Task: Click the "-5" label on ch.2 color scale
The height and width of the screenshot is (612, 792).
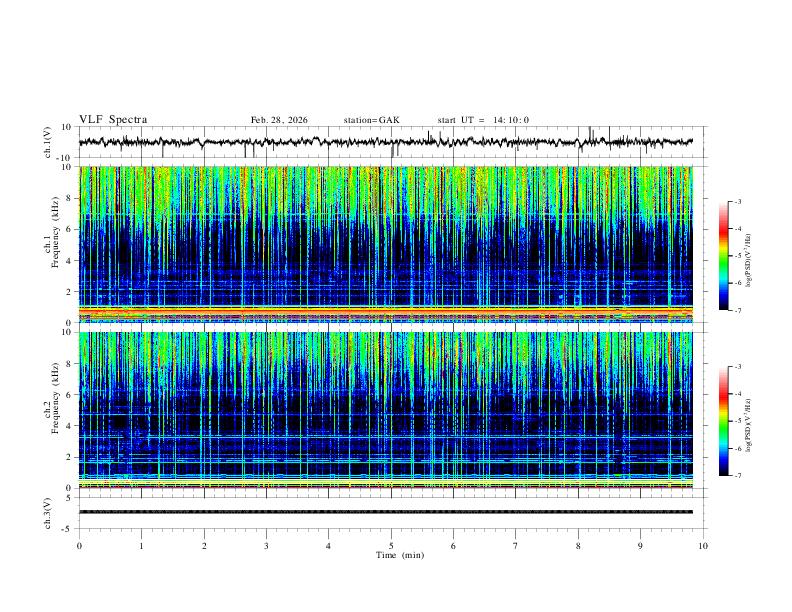Action: point(738,421)
